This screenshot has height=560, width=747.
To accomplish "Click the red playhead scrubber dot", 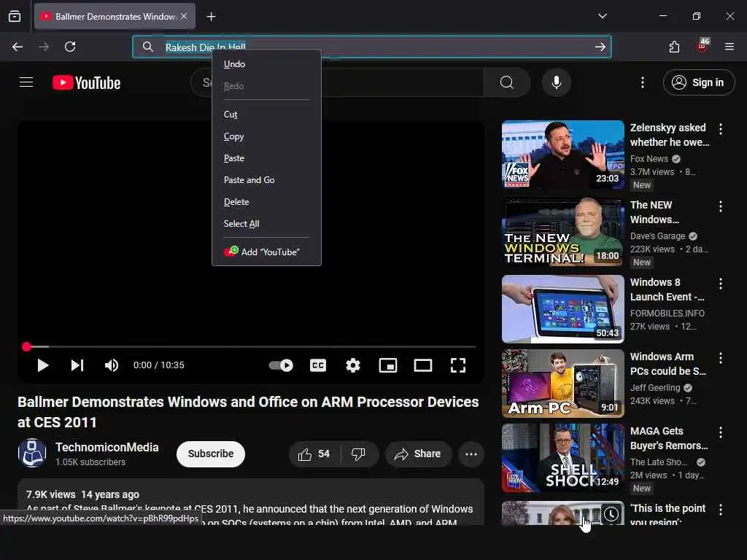I will point(27,346).
